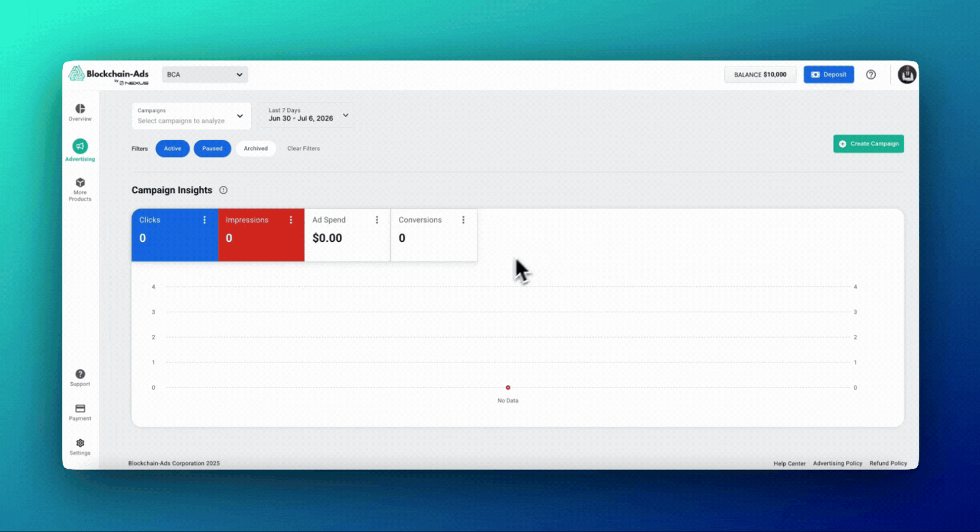Toggle the Paused filter chip
Screen dimensions: 980x532
click(212, 149)
